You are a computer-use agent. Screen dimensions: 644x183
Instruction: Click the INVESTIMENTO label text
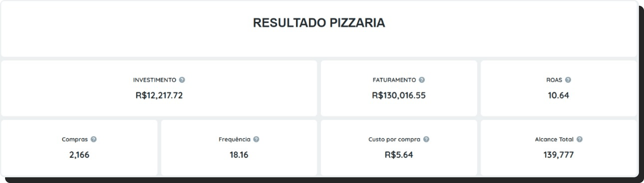[x=154, y=80]
